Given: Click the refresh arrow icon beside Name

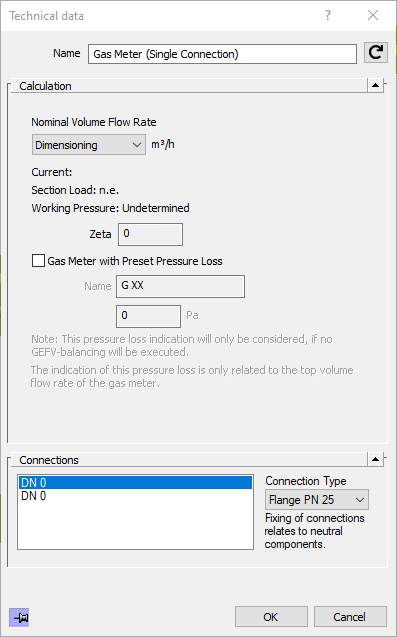Looking at the screenshot, I should (x=375, y=53).
